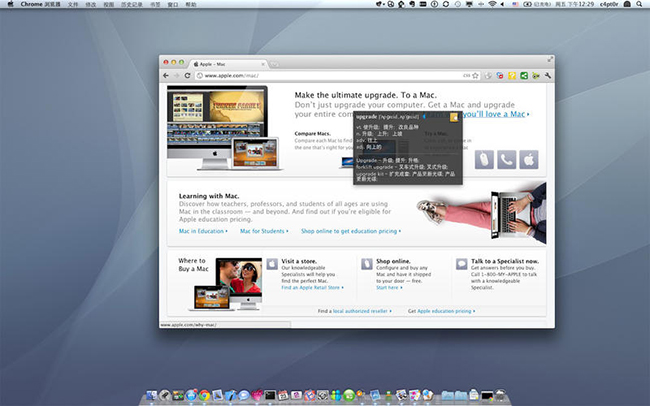The height and width of the screenshot is (406, 650).
Task: Click Find an Apple Retail Store link
Action: pos(312,287)
